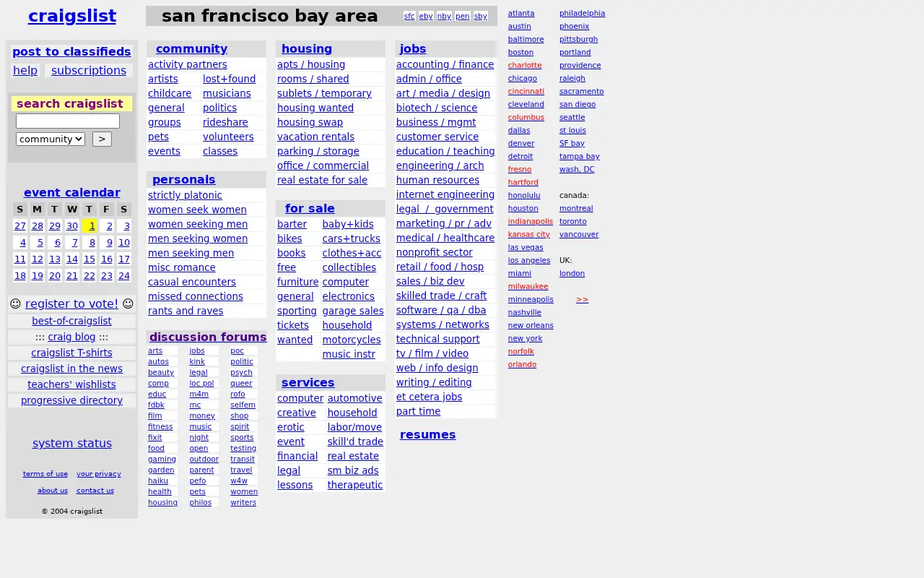Go to subscriptions

click(89, 70)
